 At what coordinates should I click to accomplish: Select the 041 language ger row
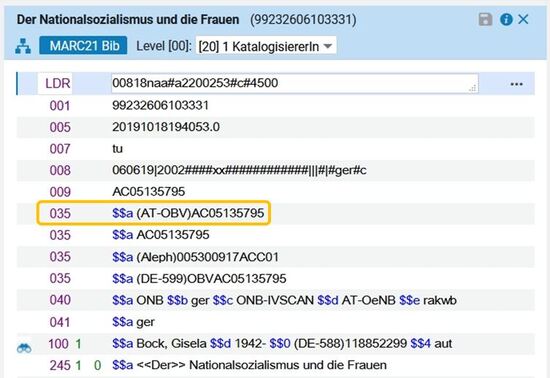click(276, 322)
